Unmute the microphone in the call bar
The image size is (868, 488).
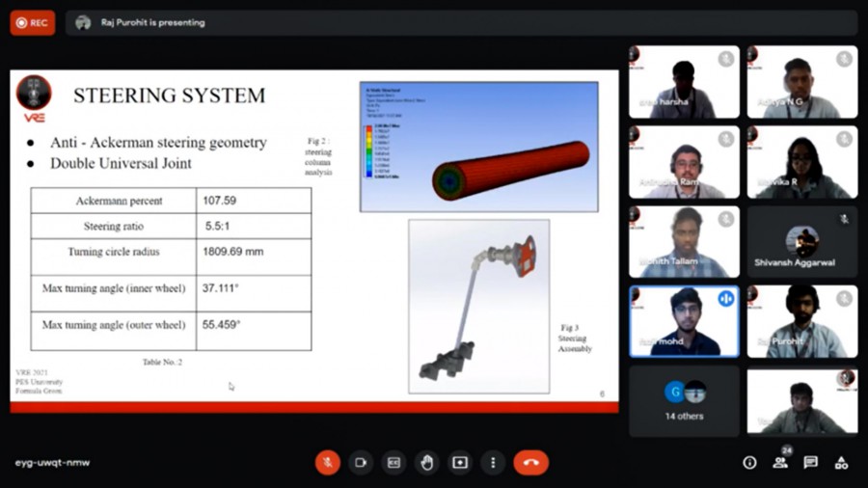click(x=327, y=463)
